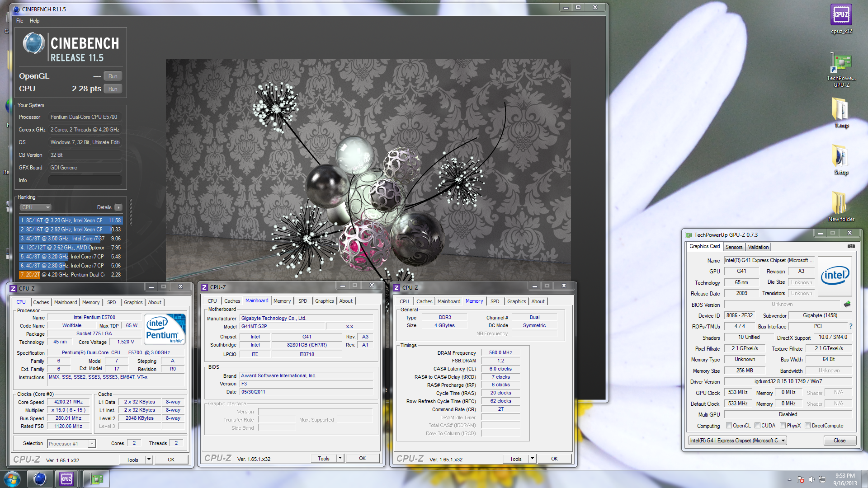Viewport: 868px width, 488px height.
Task: Open the Windows Start menu
Action: tap(12, 479)
